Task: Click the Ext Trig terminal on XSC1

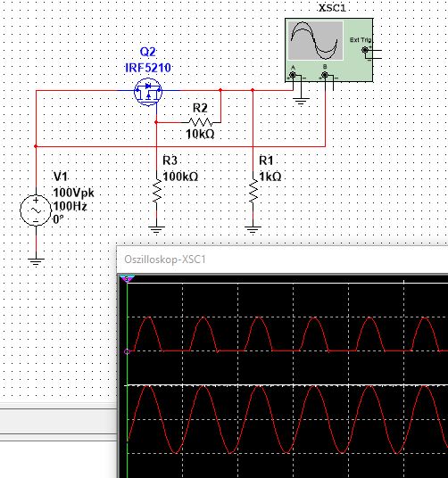Action: 365,50
